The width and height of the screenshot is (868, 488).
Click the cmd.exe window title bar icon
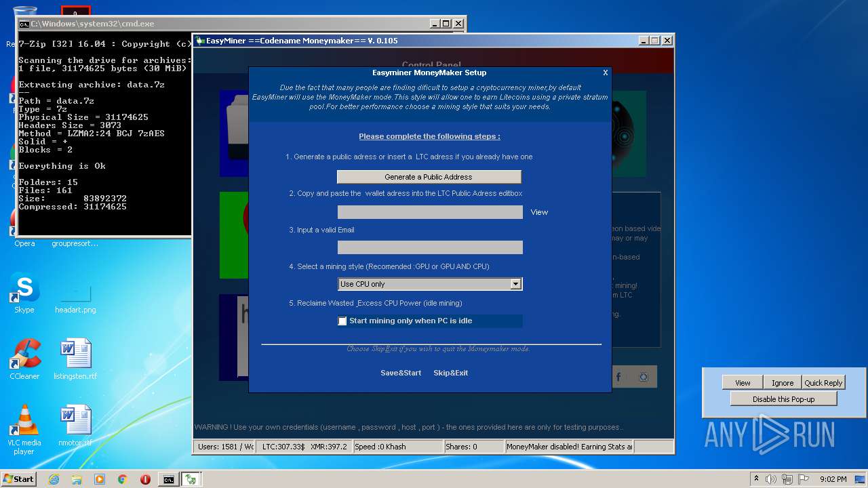tap(24, 24)
